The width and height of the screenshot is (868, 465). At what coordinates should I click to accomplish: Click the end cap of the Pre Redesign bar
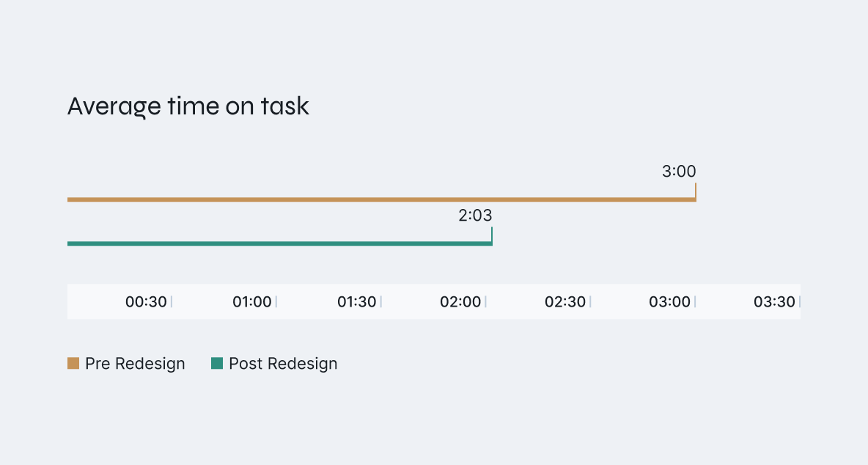pyautogui.click(x=695, y=192)
